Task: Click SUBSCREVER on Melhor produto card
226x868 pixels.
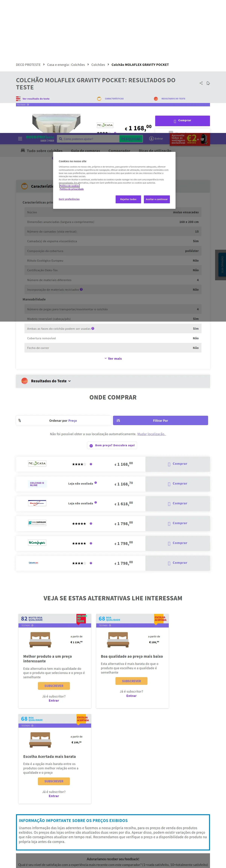Action: pyautogui.click(x=54, y=686)
